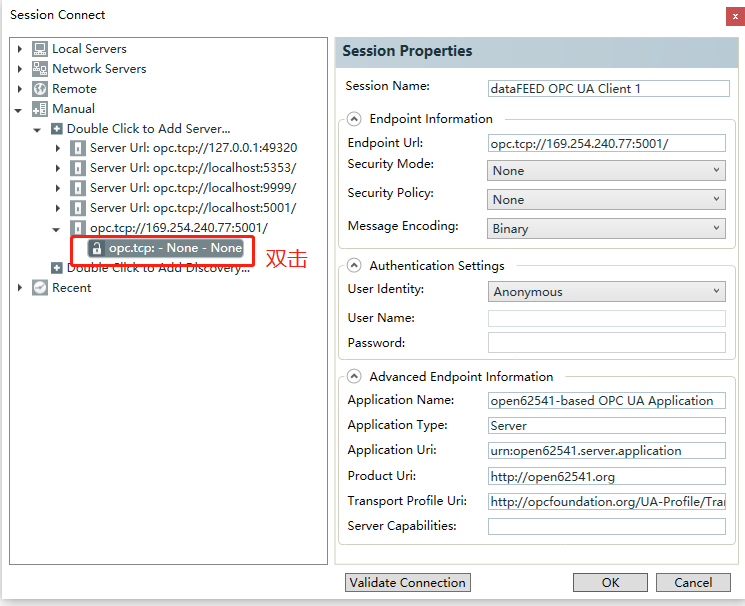Image resolution: width=745 pixels, height=606 pixels.
Task: Collapse the Authentication Settings section
Action: (354, 266)
